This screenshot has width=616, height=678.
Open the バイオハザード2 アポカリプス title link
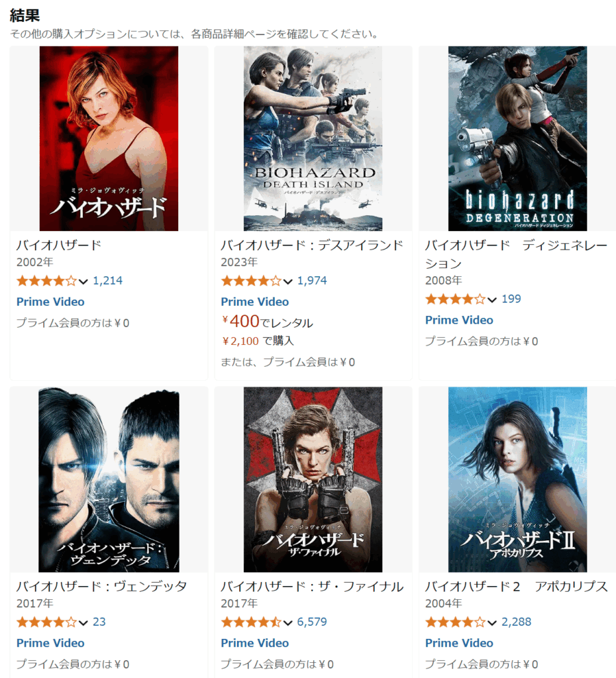[517, 587]
